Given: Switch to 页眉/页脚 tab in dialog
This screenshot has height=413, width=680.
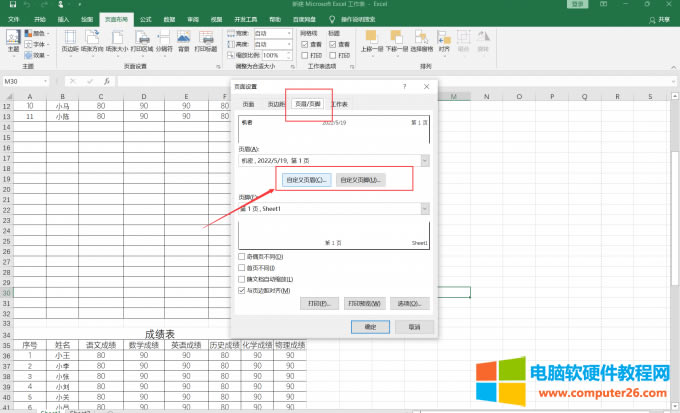Looking at the screenshot, I should (x=307, y=104).
